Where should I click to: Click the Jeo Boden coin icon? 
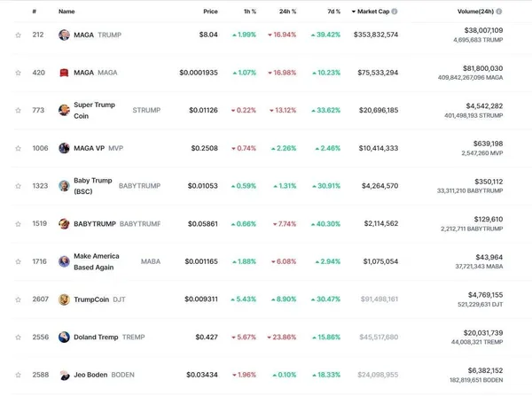click(x=64, y=375)
